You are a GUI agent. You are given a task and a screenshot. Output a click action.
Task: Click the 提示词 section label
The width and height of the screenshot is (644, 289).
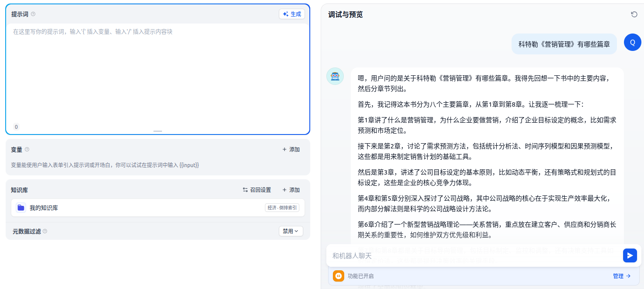pyautogui.click(x=20, y=14)
